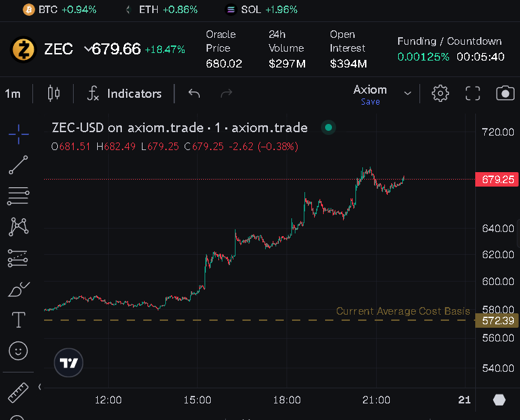This screenshot has width=520, height=420.
Task: Click the Zcash coin logo
Action: [23, 50]
